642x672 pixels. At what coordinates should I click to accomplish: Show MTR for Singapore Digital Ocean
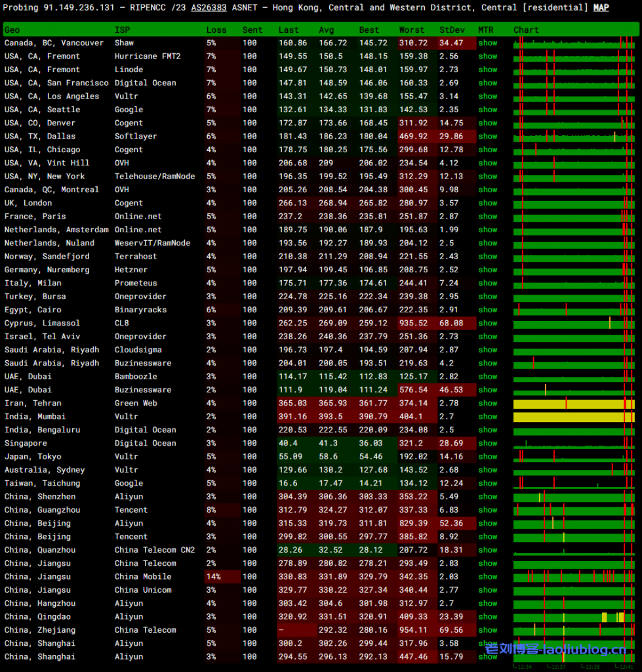pyautogui.click(x=487, y=444)
